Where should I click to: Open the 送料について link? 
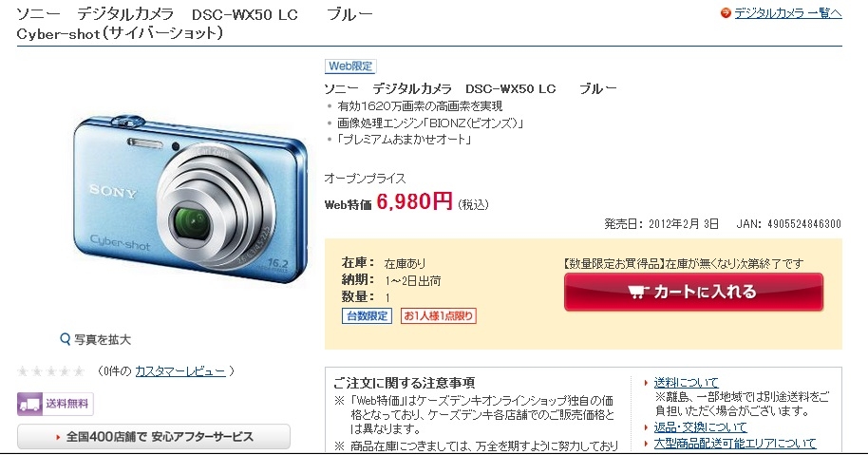pos(686,382)
